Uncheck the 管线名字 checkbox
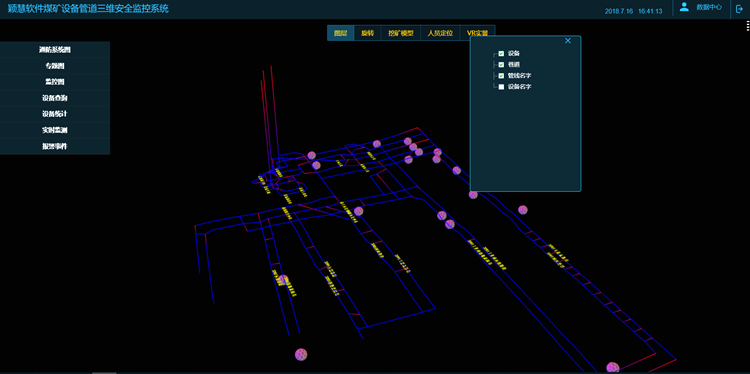This screenshot has height=374, width=750. [501, 76]
